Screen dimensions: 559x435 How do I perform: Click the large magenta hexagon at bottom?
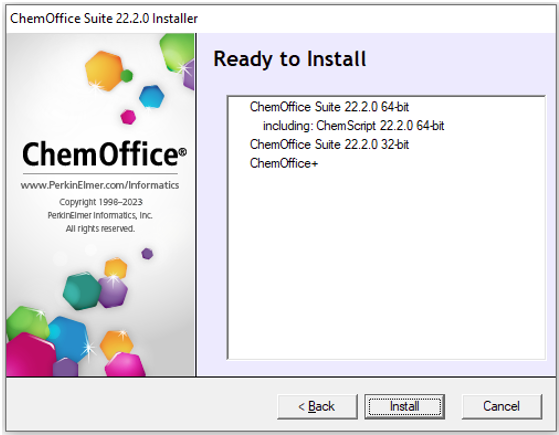[30, 355]
